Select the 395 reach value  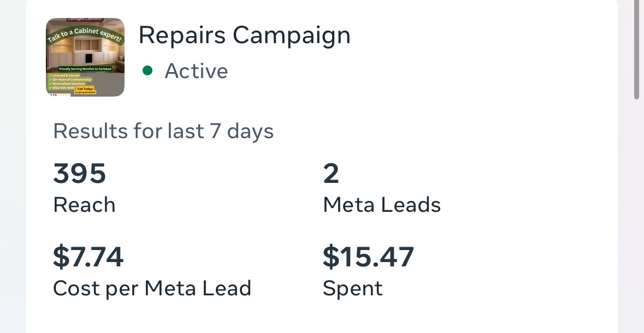click(x=80, y=173)
